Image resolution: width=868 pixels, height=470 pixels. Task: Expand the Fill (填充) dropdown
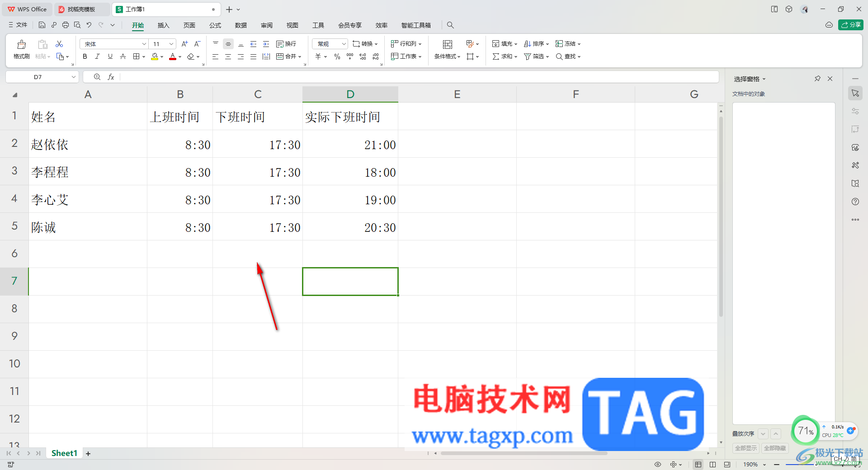click(516, 44)
